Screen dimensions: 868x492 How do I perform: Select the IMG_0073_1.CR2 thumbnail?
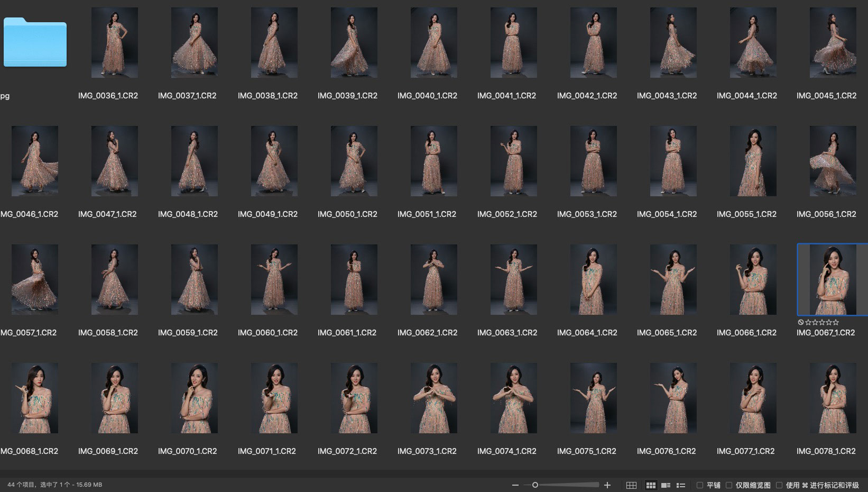pos(433,398)
